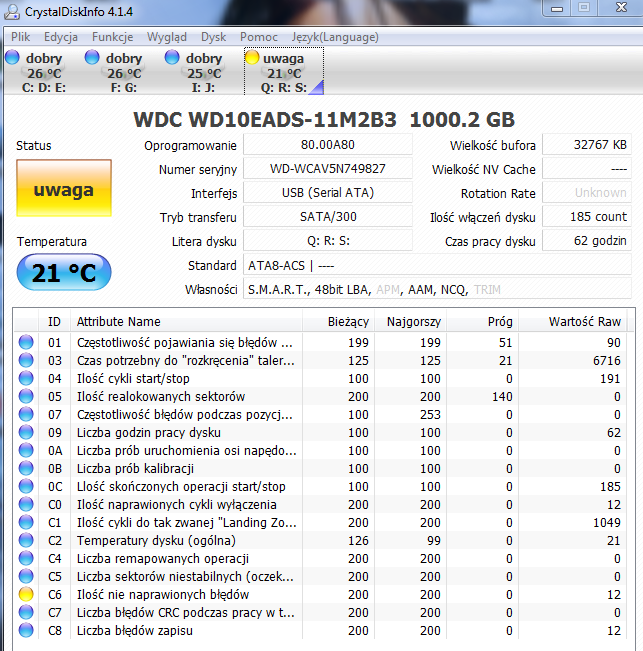This screenshot has width=643, height=651.
Task: Click the firmware field showing 80.00A80
Action: coord(327,145)
